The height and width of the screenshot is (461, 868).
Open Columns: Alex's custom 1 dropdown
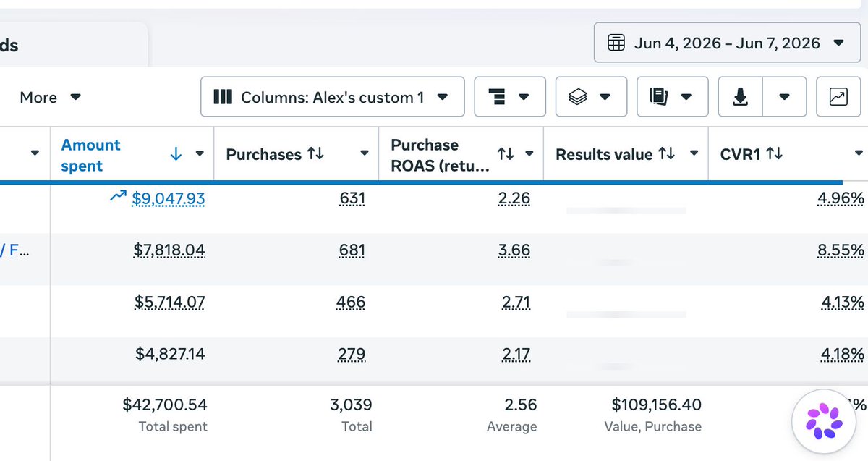pyautogui.click(x=333, y=97)
